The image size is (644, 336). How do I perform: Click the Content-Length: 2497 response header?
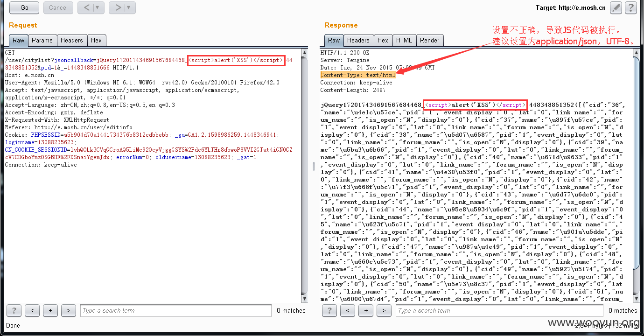[x=353, y=90]
